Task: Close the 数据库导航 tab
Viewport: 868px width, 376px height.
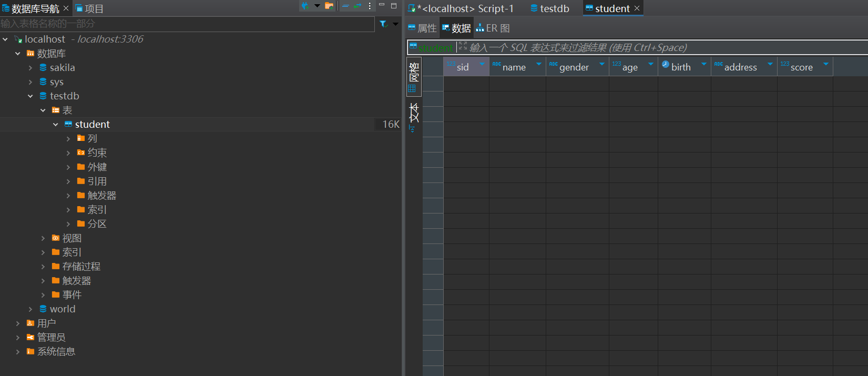Action: point(66,8)
